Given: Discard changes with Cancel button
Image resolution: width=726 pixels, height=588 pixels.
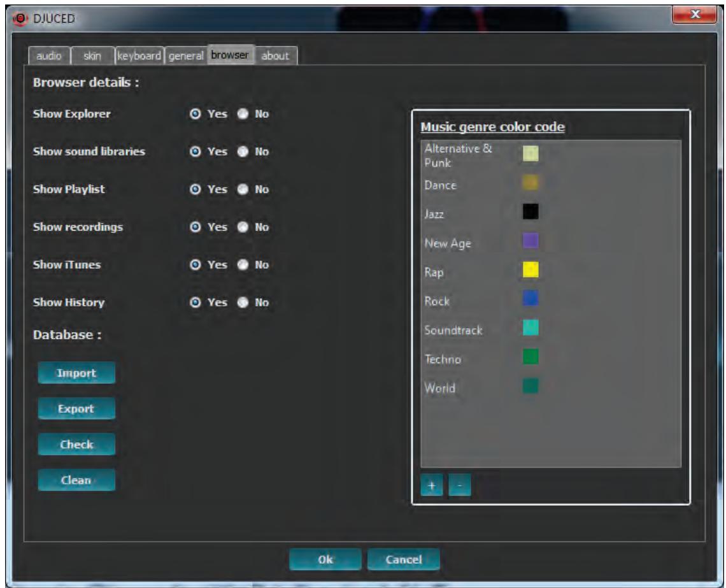Looking at the screenshot, I should pyautogui.click(x=403, y=560).
